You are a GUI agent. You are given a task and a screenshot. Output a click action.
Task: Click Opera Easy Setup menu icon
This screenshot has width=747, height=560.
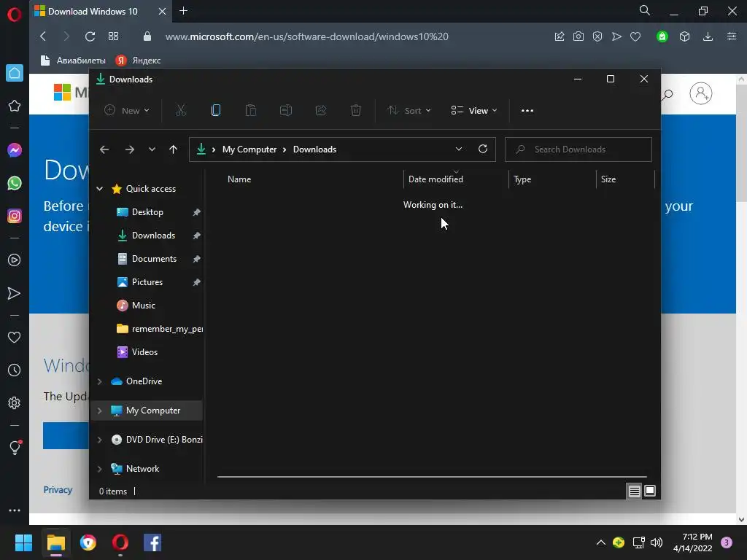point(732,36)
